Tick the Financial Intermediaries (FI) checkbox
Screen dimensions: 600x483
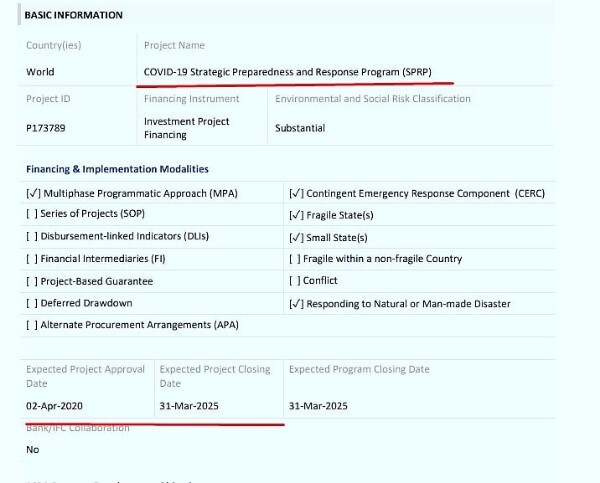pyautogui.click(x=31, y=259)
